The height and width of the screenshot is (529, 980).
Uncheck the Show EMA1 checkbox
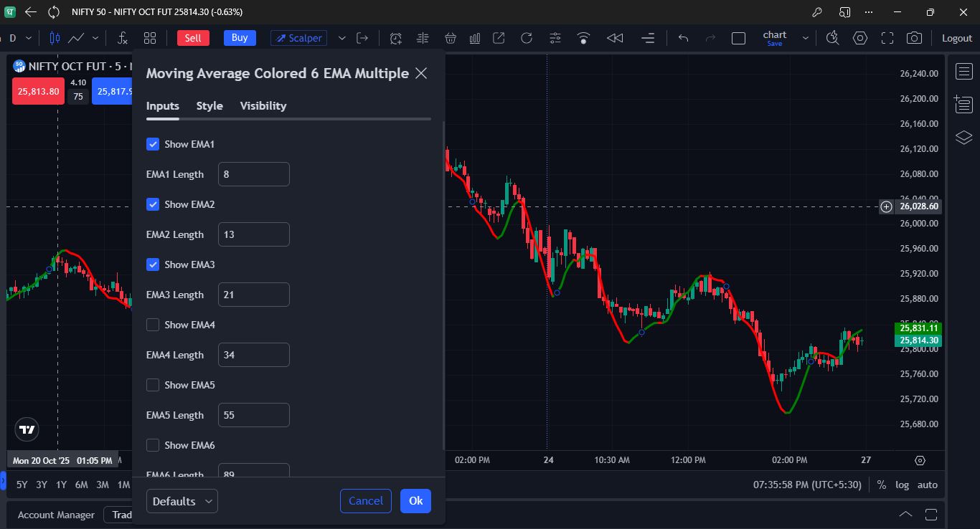(153, 144)
